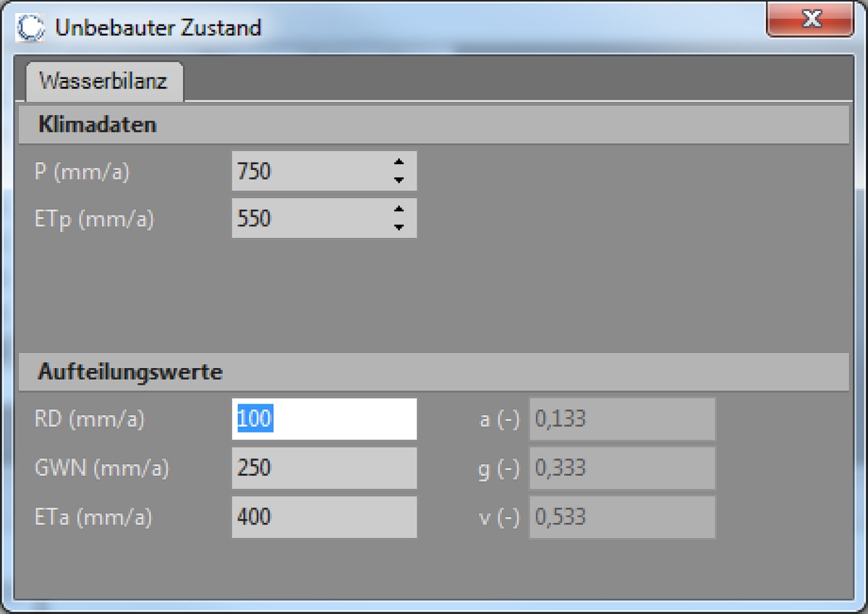This screenshot has height=614, width=868.
Task: Select the RD (mm/a) input field
Action: click(x=324, y=419)
